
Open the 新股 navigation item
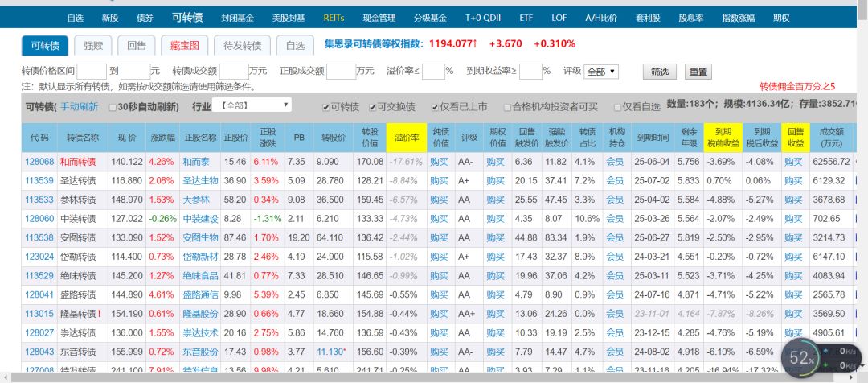[x=110, y=18]
